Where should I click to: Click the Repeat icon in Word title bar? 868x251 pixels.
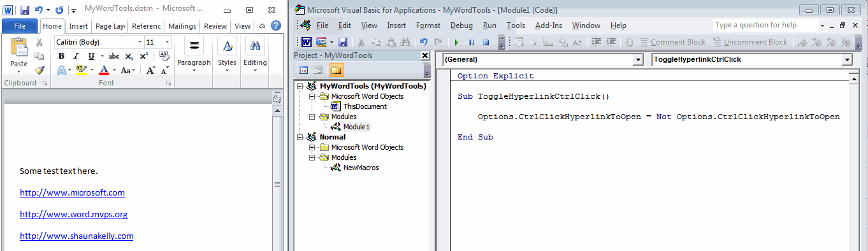tap(59, 10)
